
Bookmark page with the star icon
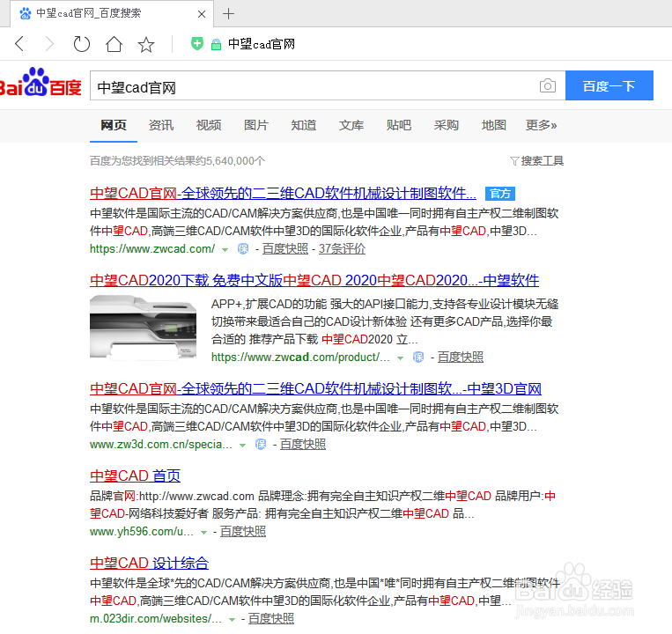146,44
